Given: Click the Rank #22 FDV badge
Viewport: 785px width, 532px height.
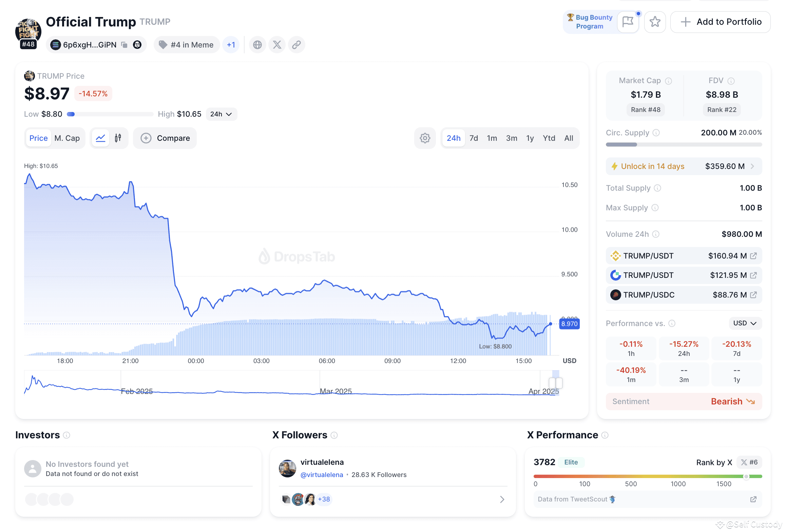Looking at the screenshot, I should point(722,110).
